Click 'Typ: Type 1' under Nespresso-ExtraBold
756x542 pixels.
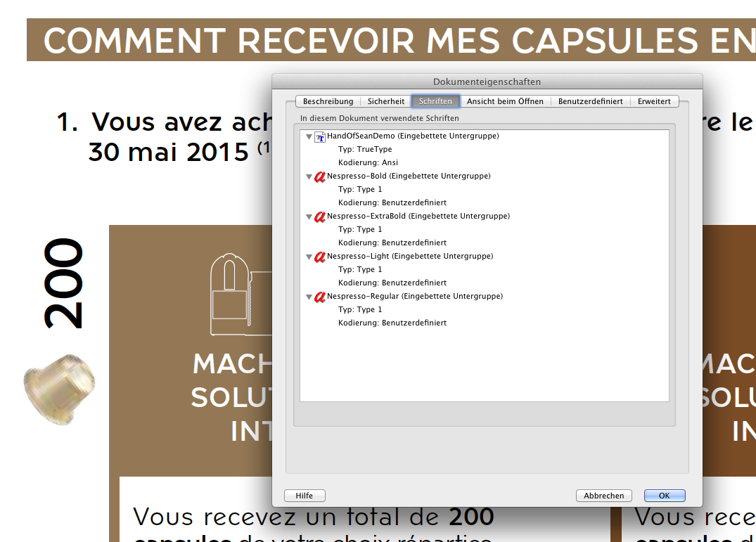[359, 229]
